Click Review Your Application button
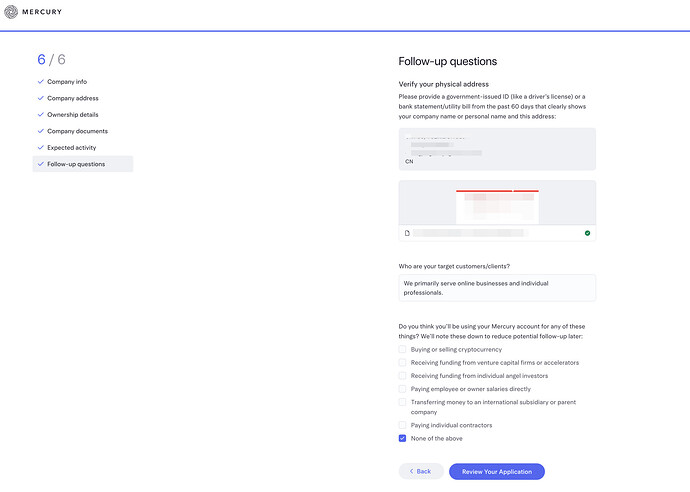Screen dimensions: 690x492 [497, 471]
